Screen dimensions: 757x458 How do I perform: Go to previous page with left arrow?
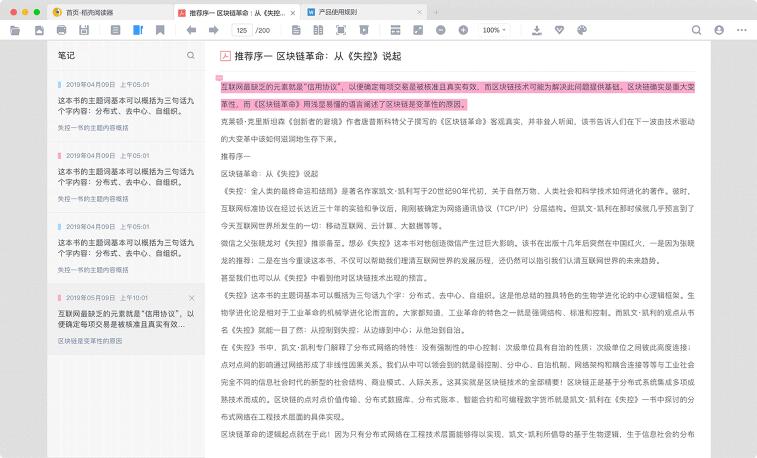191,30
